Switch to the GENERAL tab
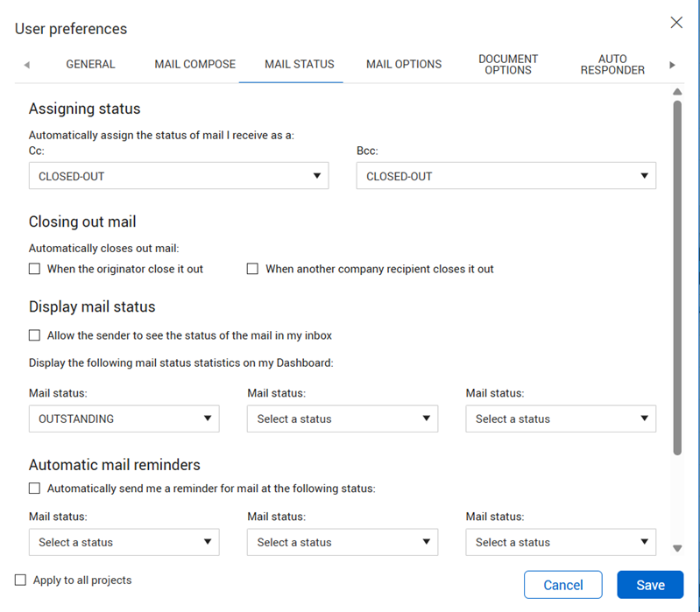The width and height of the screenshot is (700, 612). click(x=90, y=64)
